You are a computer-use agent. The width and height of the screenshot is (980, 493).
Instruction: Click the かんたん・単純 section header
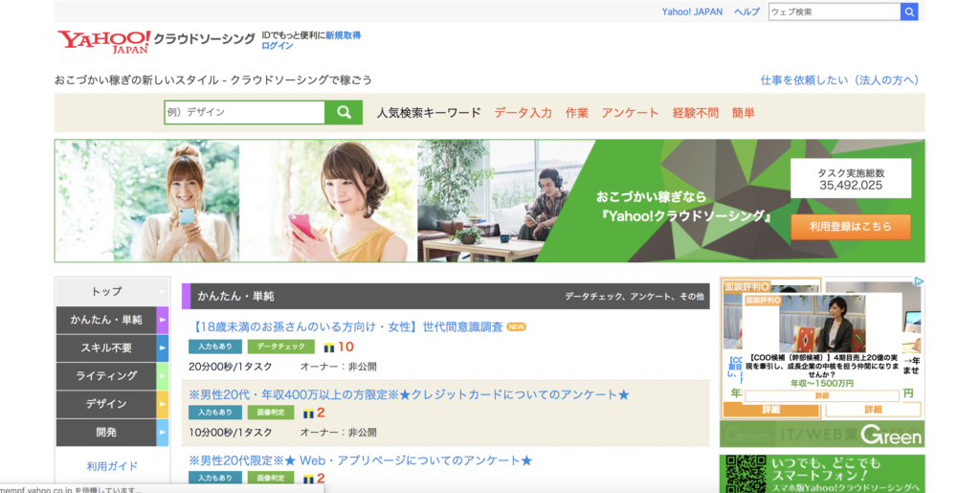(x=446, y=296)
